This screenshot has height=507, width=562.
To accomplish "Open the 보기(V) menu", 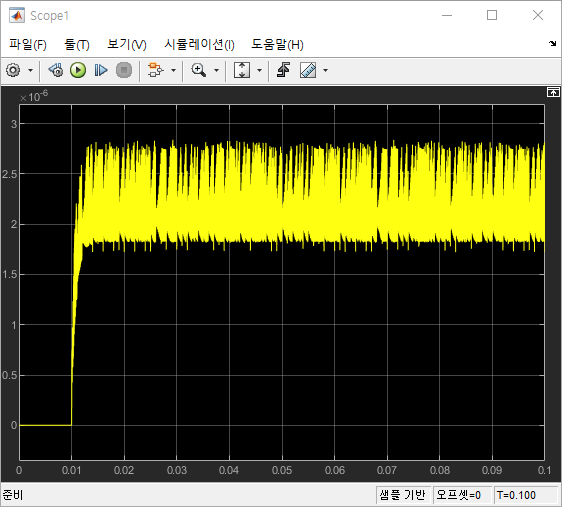I will click(127, 45).
